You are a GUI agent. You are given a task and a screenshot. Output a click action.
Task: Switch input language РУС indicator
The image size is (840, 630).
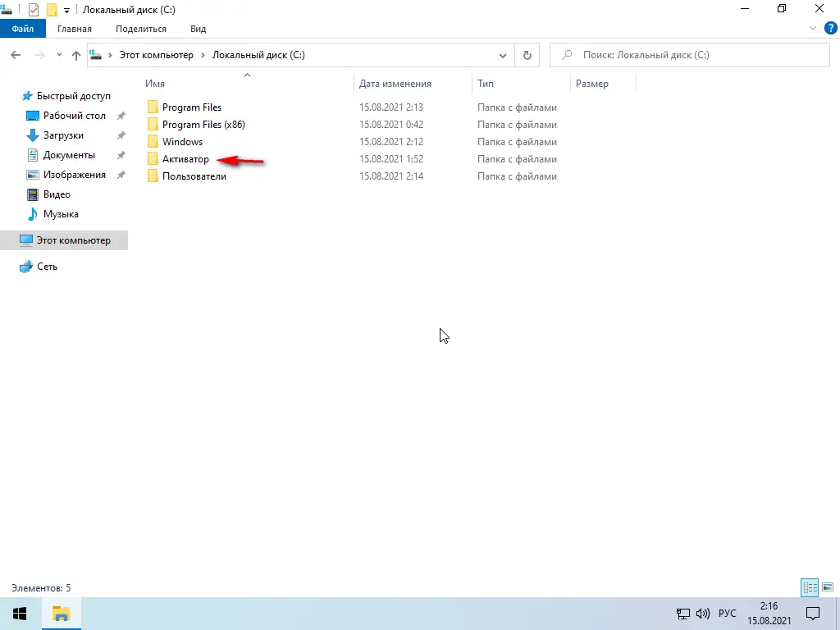(x=727, y=614)
